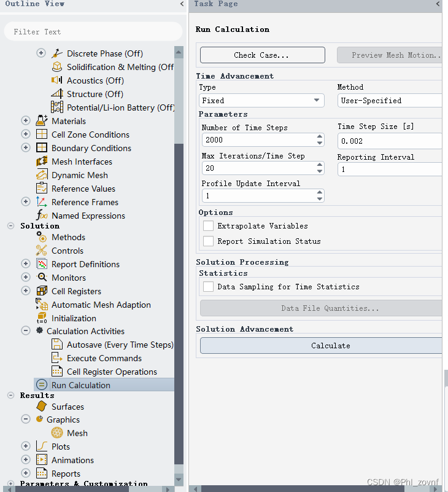The width and height of the screenshot is (448, 492).
Task: Click the Materials flask icon
Action: coord(42,121)
